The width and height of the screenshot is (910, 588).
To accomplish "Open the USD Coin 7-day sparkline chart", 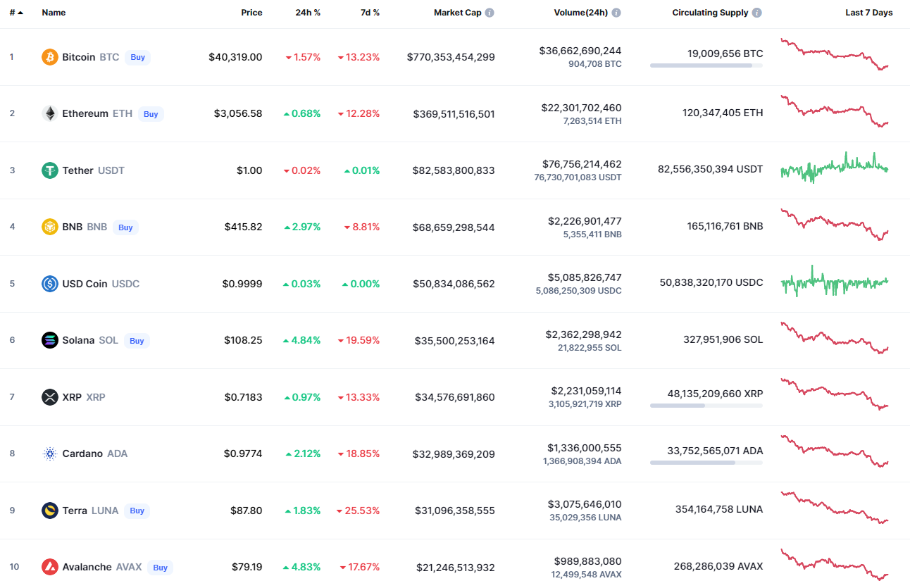I will pos(835,282).
